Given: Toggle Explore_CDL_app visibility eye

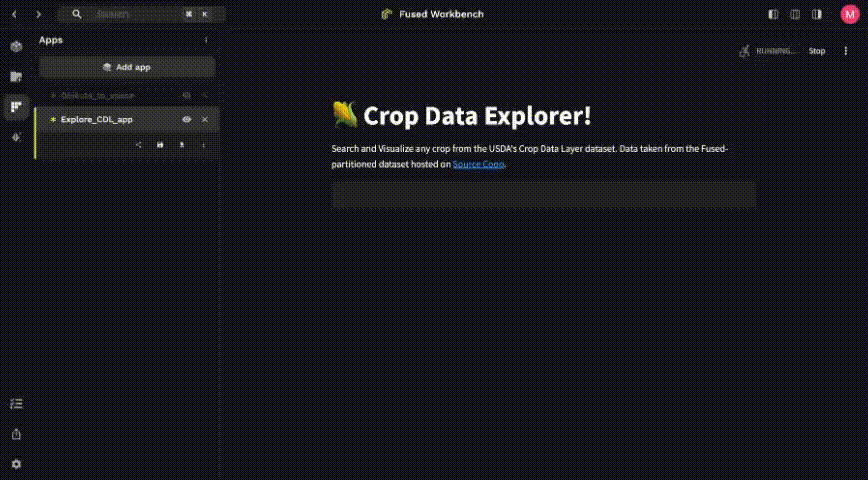Looking at the screenshot, I should [x=187, y=120].
